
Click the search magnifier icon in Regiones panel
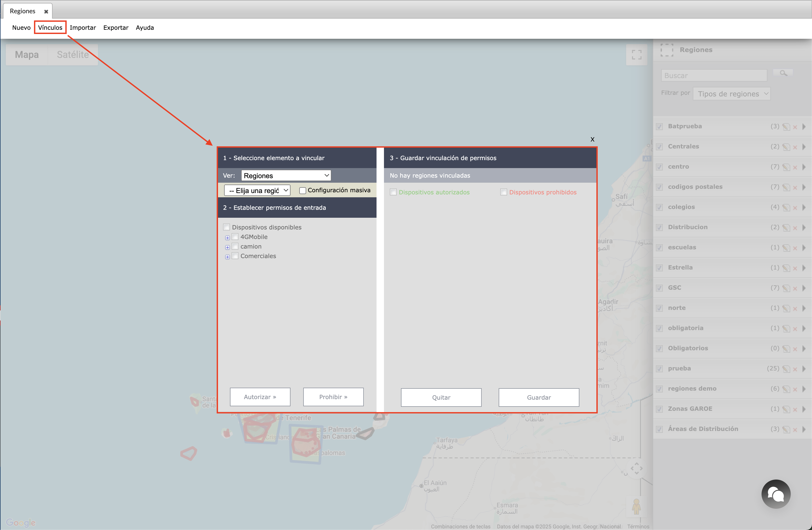(x=783, y=73)
